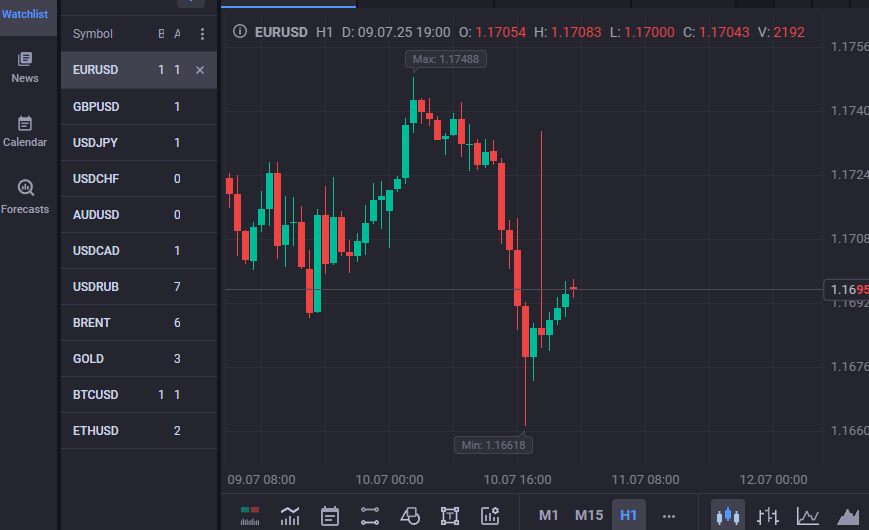Expand more timeframes with the ellipsis button

pos(669,516)
